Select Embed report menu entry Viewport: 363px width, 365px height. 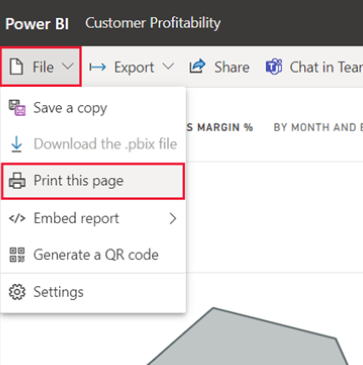coord(93,218)
